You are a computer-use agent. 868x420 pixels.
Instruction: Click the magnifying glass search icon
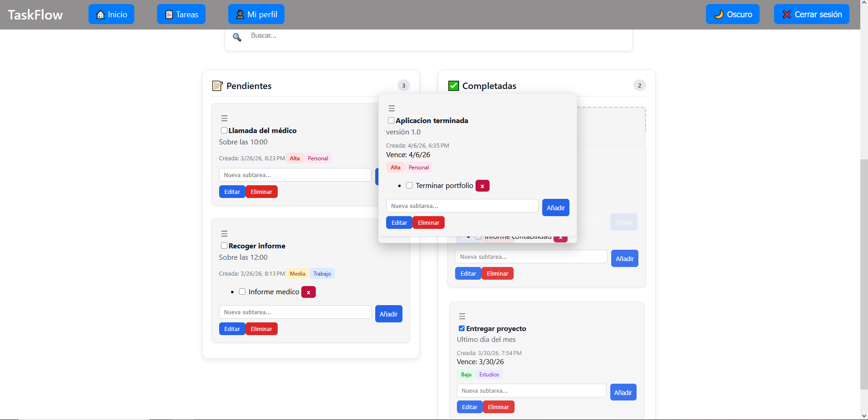pyautogui.click(x=237, y=37)
